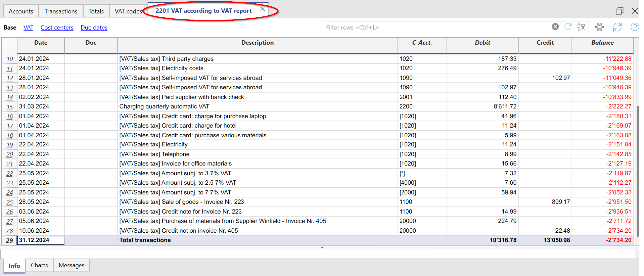The image size is (644, 276).
Task: Close the 2201 VAT report tab
Action: pos(263,9)
